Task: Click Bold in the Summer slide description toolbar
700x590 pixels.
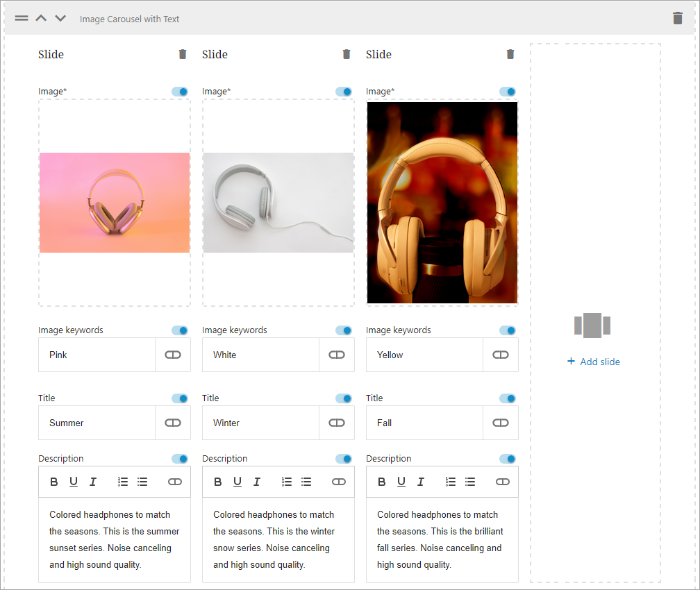Action: pos(54,482)
